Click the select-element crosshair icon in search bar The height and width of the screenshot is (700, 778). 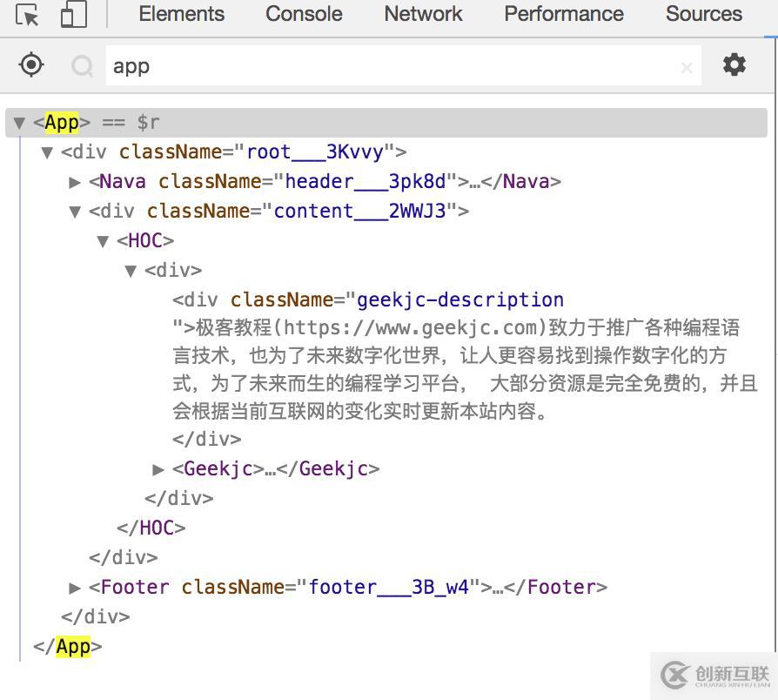[30, 64]
